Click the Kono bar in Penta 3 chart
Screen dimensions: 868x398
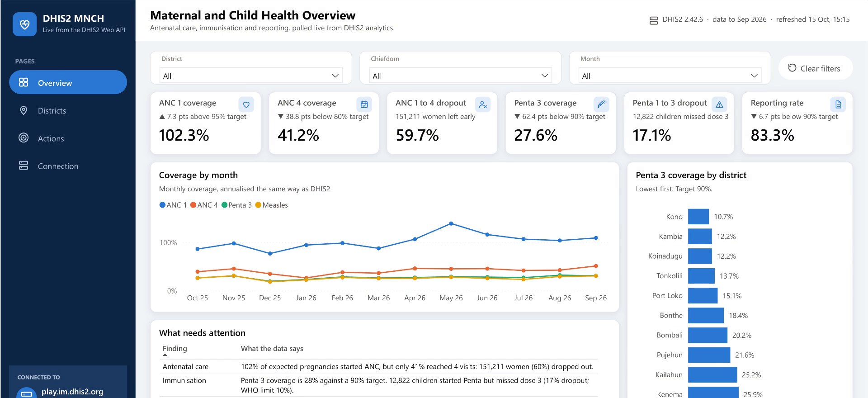(698, 217)
